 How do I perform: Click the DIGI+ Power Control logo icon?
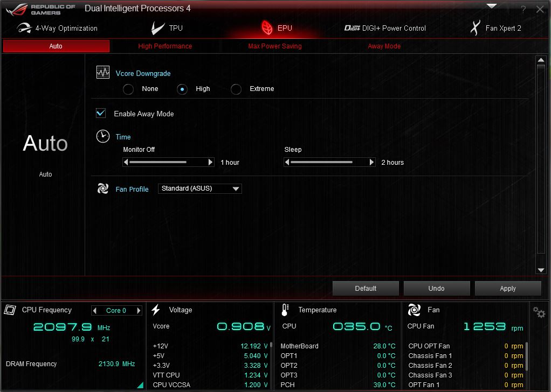[x=352, y=28]
